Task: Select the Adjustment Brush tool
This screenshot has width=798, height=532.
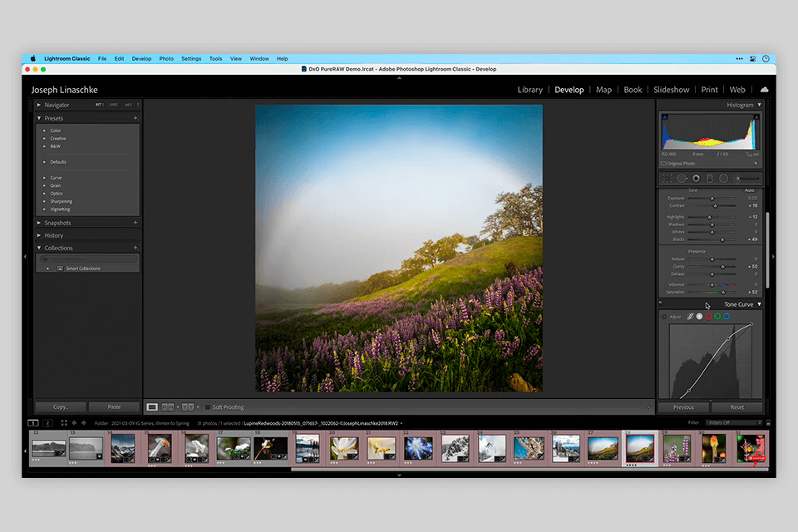Action: pyautogui.click(x=747, y=178)
